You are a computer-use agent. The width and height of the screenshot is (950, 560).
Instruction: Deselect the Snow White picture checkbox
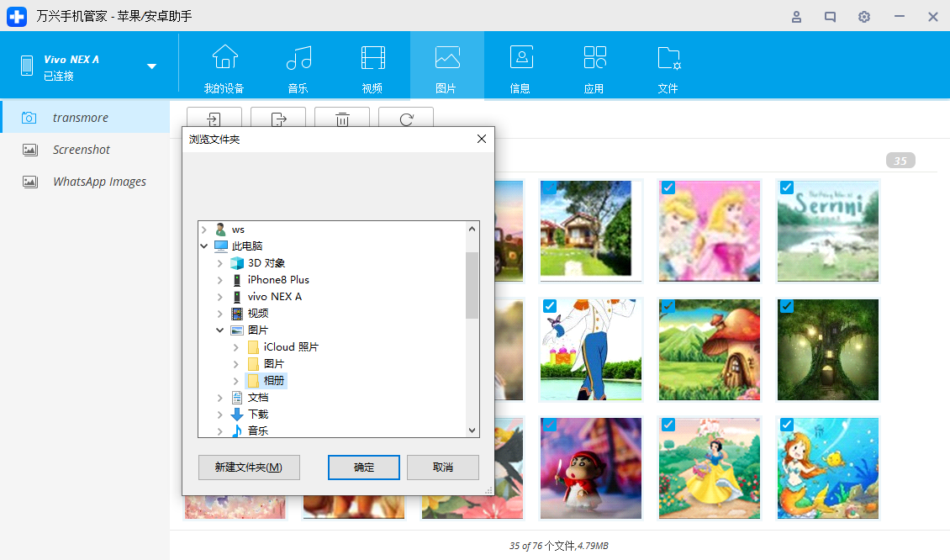tap(668, 425)
